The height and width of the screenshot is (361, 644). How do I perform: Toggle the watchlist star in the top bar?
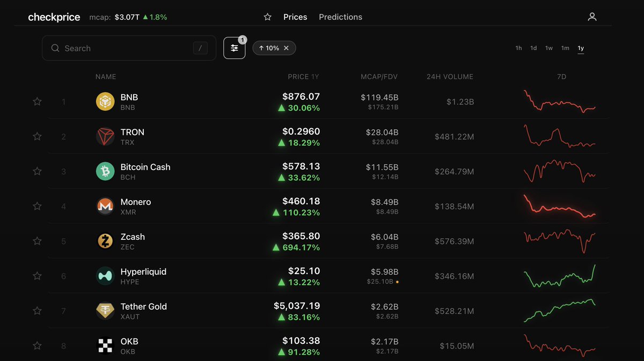point(267,17)
